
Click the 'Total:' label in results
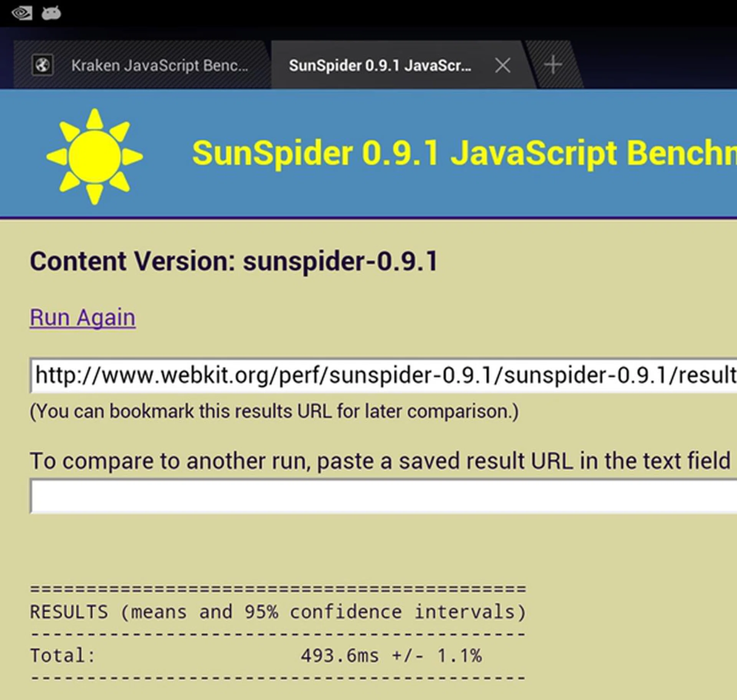tap(63, 655)
